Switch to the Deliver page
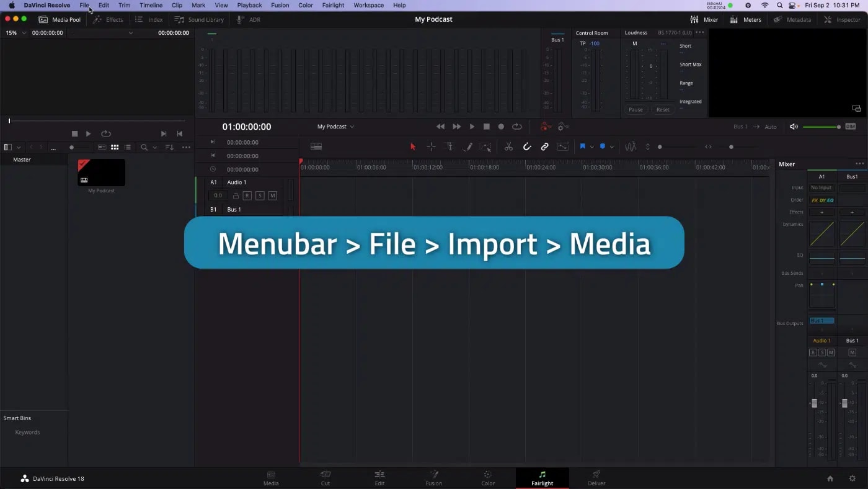868x489 pixels. [595, 478]
